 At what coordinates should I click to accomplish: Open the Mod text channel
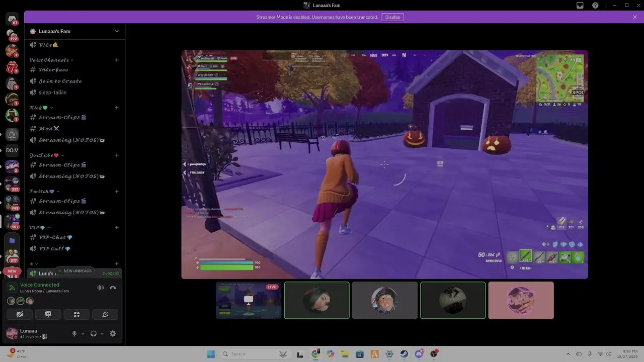coord(74,129)
